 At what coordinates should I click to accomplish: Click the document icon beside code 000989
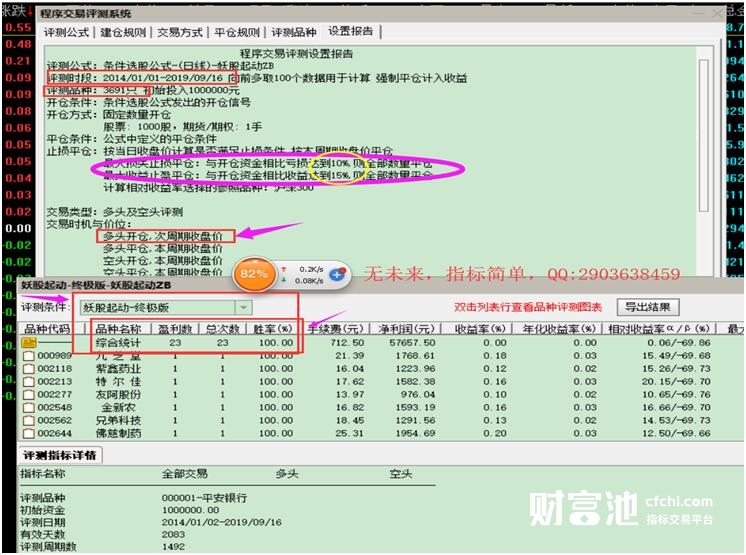point(29,356)
